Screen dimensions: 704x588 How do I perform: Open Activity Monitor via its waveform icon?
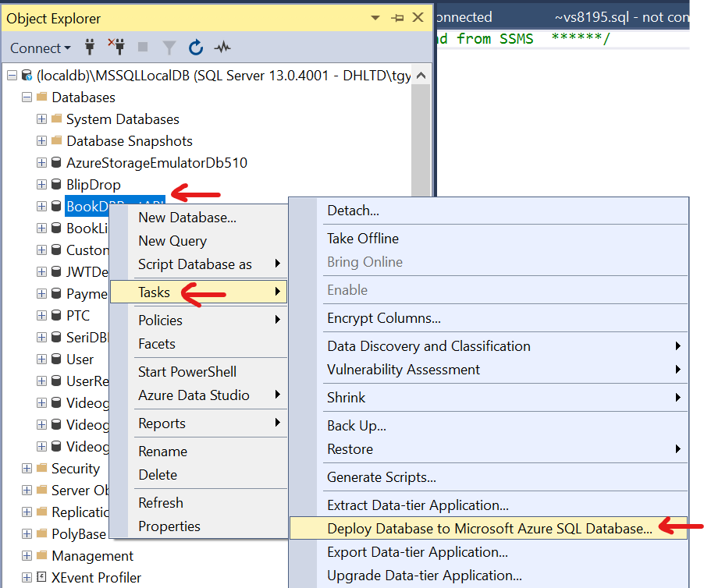coord(222,48)
